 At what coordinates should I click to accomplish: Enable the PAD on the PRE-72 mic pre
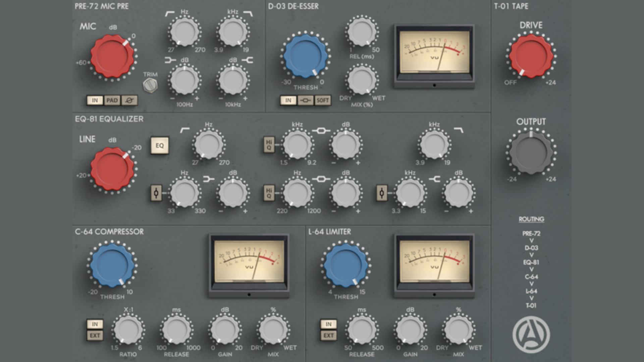click(x=113, y=100)
